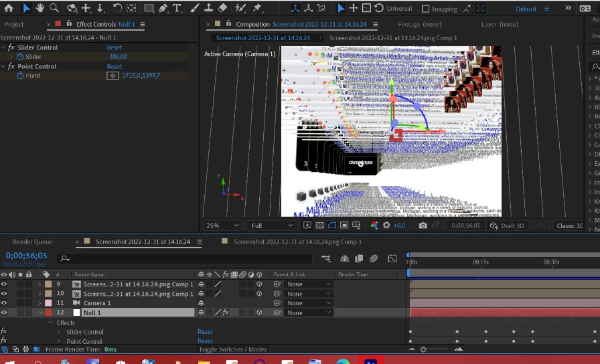Toggle the lock on Effect Controls panel
This screenshot has height=364, width=600.
pos(69,23)
